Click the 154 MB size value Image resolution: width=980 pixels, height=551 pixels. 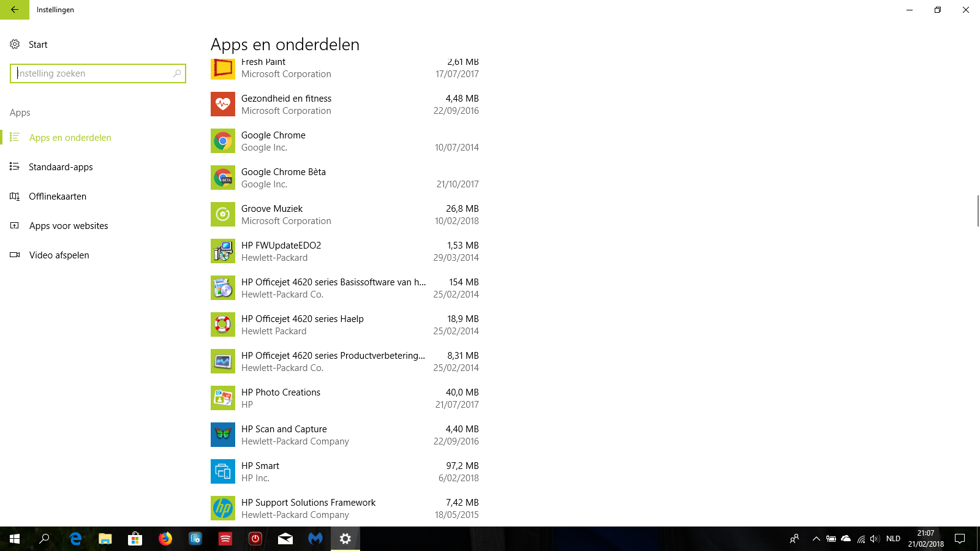click(x=464, y=282)
